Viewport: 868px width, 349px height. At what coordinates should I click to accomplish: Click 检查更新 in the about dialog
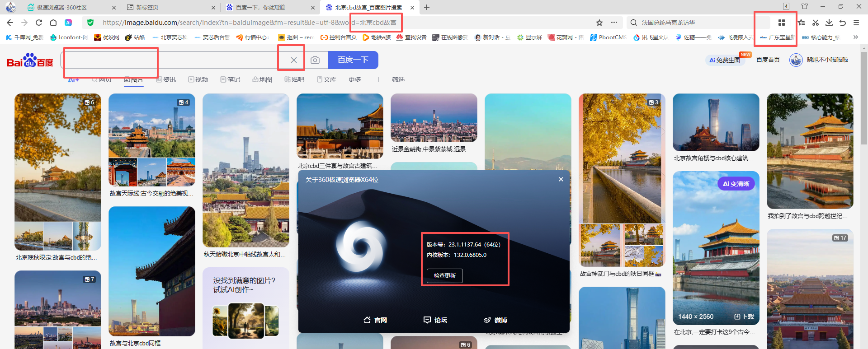tap(445, 275)
